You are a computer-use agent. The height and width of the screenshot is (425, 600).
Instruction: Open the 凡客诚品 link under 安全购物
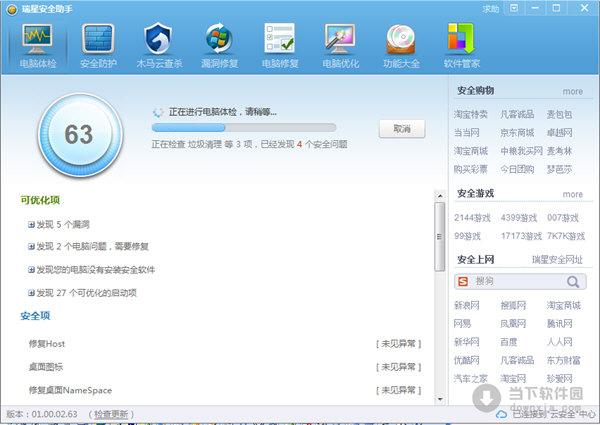point(517,114)
